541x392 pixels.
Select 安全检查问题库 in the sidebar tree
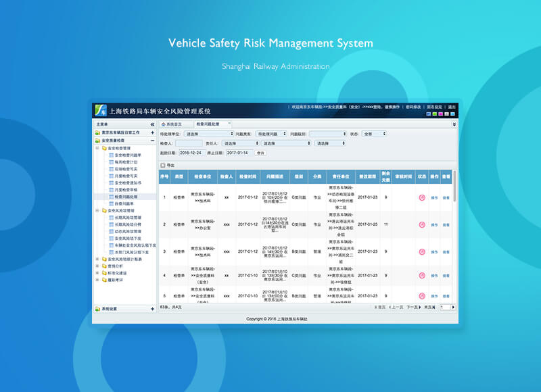[127, 155]
